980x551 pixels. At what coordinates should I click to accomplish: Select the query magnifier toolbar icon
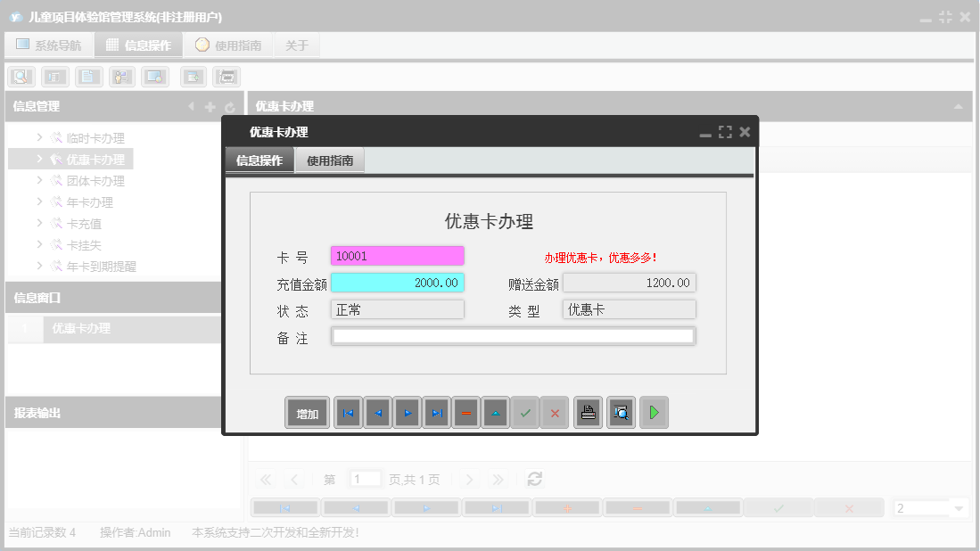pos(21,76)
